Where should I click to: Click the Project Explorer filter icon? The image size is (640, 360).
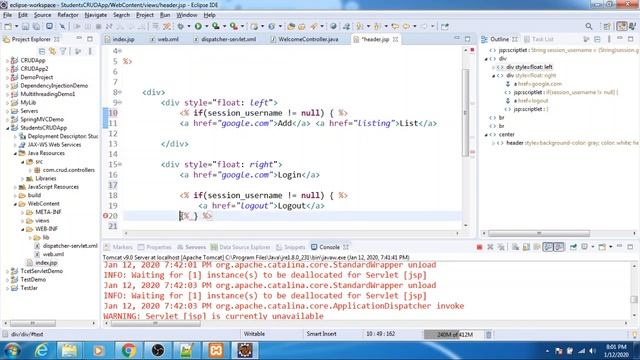coord(63,51)
